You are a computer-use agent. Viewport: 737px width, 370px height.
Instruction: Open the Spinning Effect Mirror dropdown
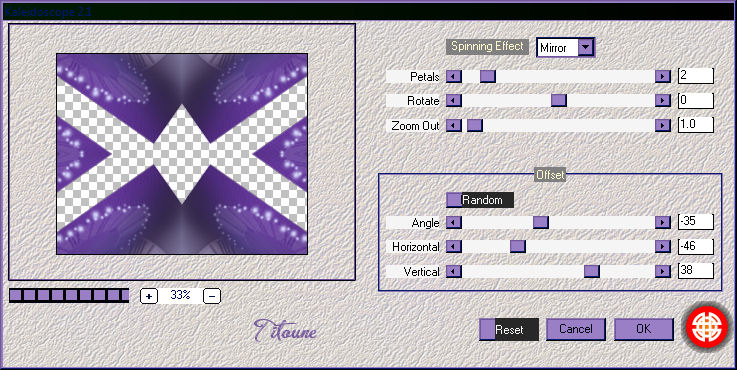coord(586,47)
